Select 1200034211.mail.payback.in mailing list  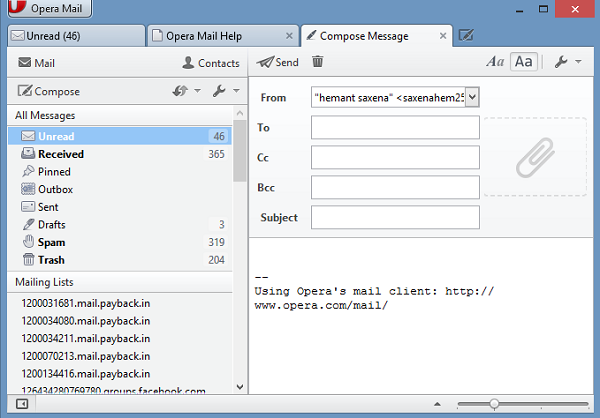86,338
